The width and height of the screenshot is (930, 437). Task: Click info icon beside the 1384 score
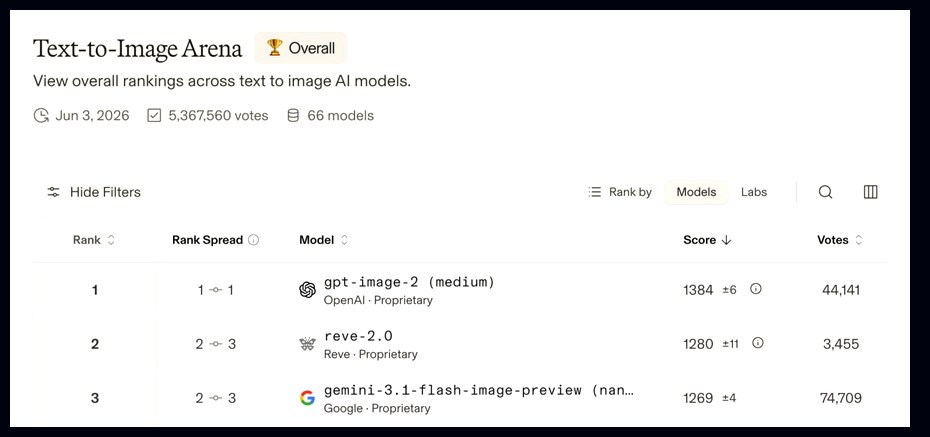click(755, 289)
